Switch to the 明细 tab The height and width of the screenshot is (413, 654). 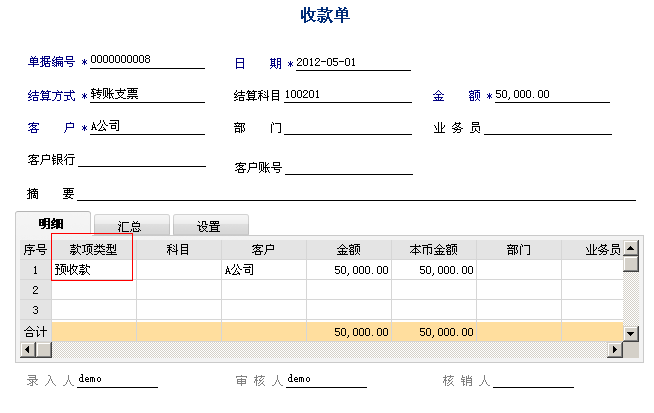point(53,224)
